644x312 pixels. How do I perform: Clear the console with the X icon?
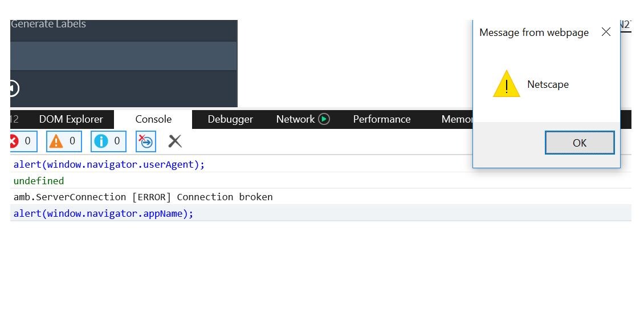(175, 141)
